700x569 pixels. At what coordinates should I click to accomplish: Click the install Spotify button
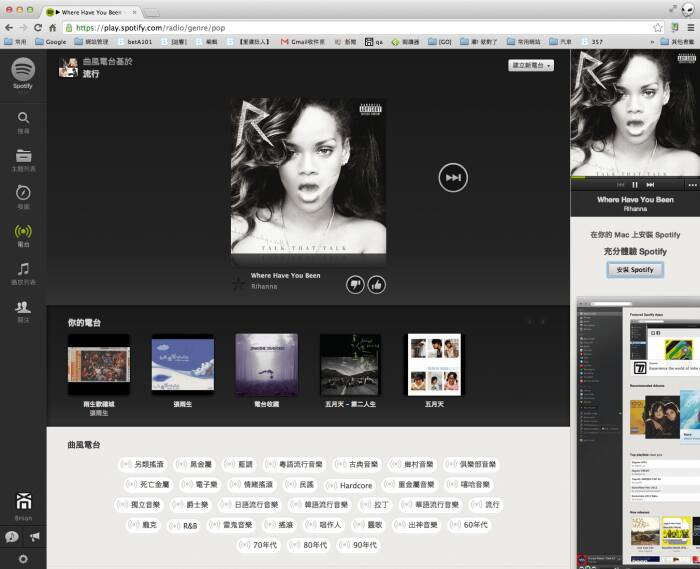pyautogui.click(x=635, y=270)
